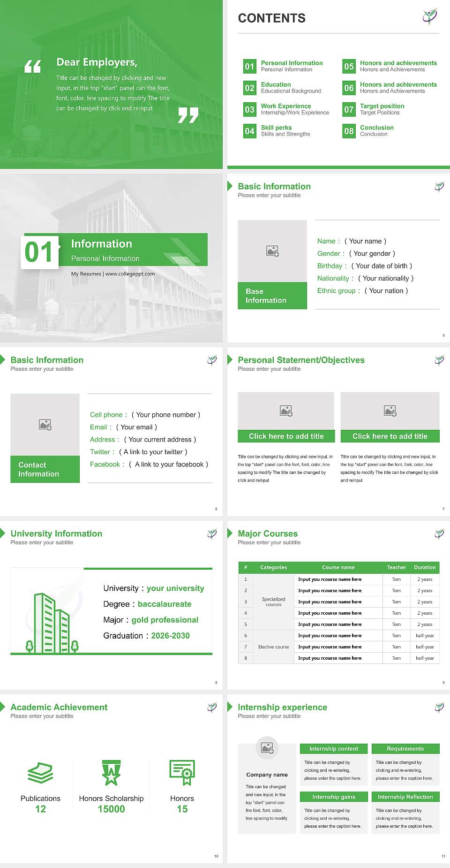Viewport: 450px width, 868px height.
Task: Click the right Personal Statement picture placeholder icon
Action: pos(390,411)
